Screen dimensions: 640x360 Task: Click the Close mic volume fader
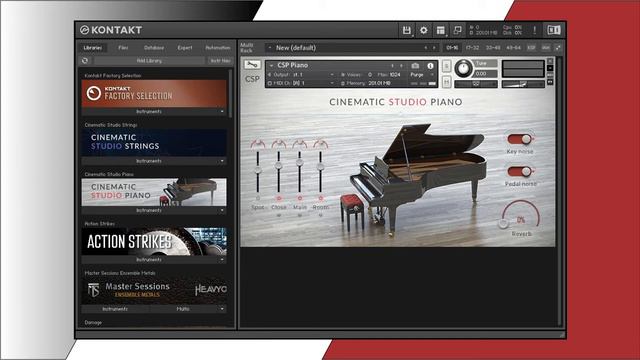pos(279,166)
